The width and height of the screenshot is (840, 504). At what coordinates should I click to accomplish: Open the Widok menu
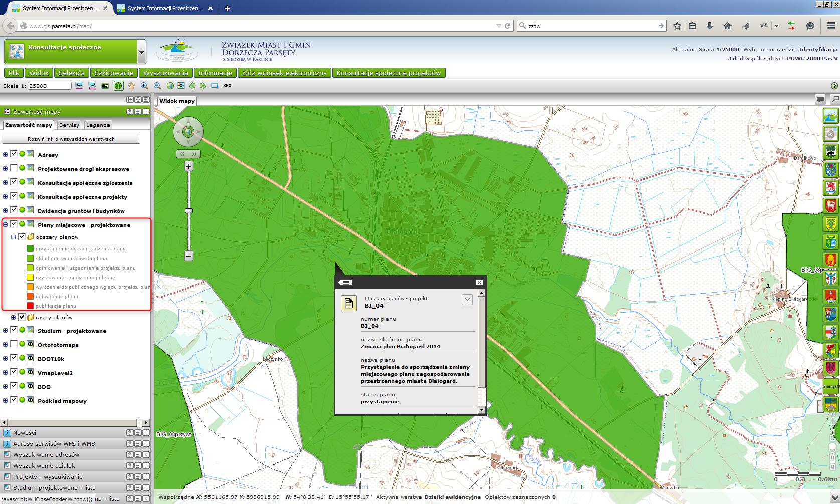click(39, 73)
